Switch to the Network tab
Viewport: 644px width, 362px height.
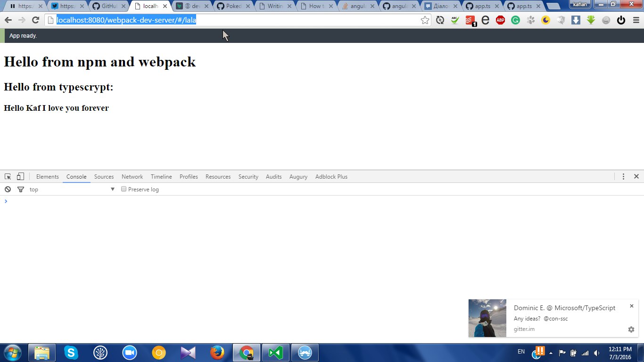click(x=132, y=177)
